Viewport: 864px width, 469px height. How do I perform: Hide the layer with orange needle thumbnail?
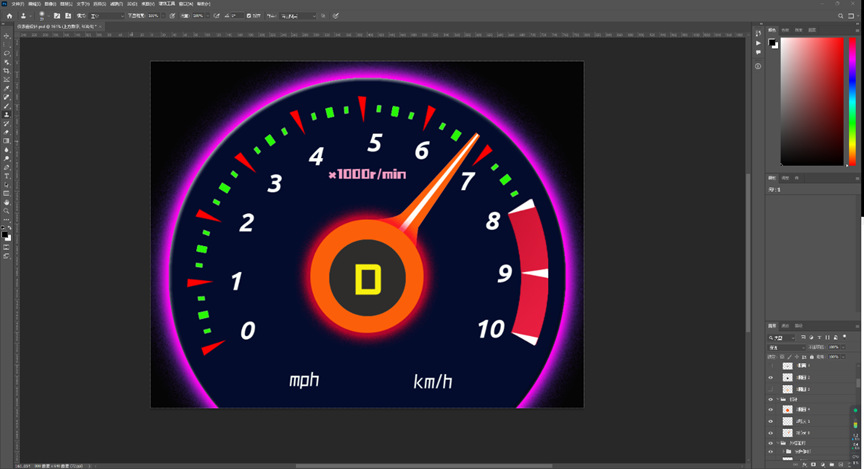tap(770, 433)
